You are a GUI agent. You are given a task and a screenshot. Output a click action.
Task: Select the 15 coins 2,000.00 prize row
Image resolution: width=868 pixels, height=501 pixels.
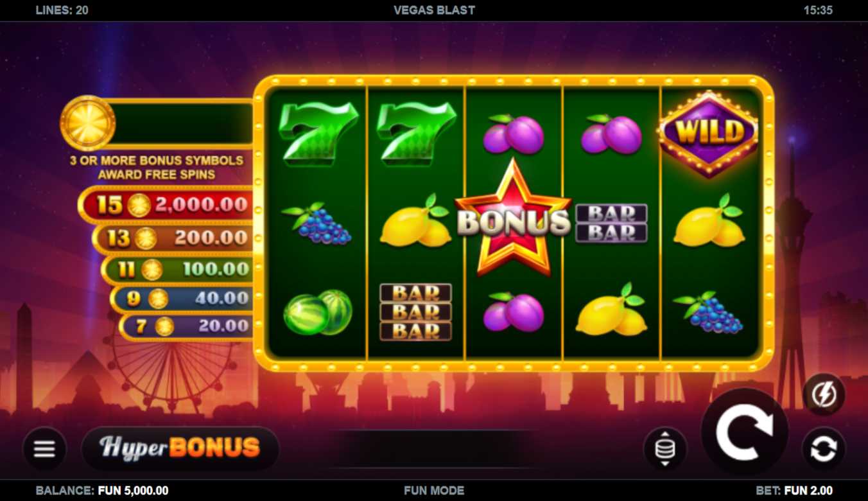point(166,205)
